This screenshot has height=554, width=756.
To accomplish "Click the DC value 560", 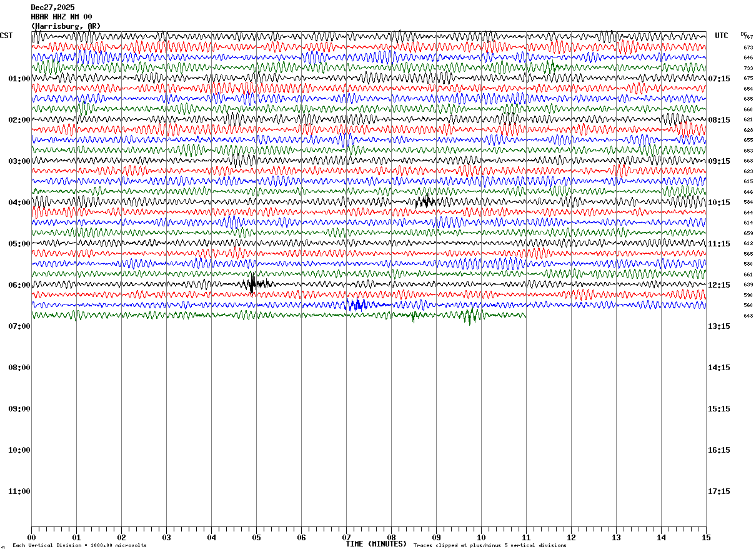I will pos(748,306).
